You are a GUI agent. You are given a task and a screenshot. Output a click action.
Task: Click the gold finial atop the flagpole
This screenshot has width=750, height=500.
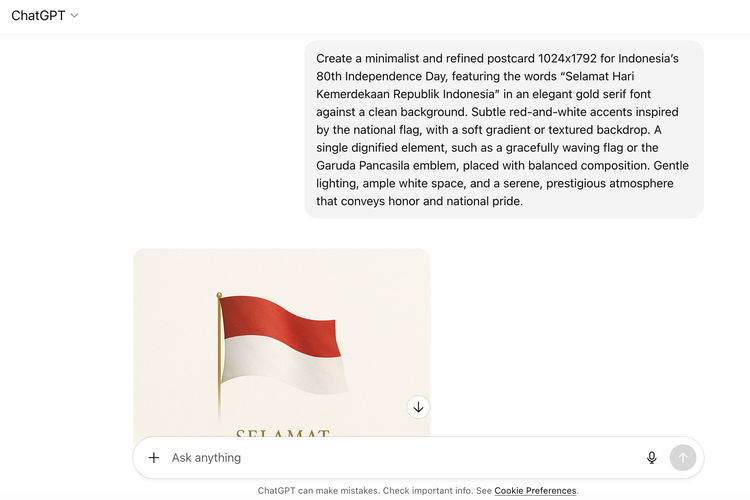click(219, 295)
